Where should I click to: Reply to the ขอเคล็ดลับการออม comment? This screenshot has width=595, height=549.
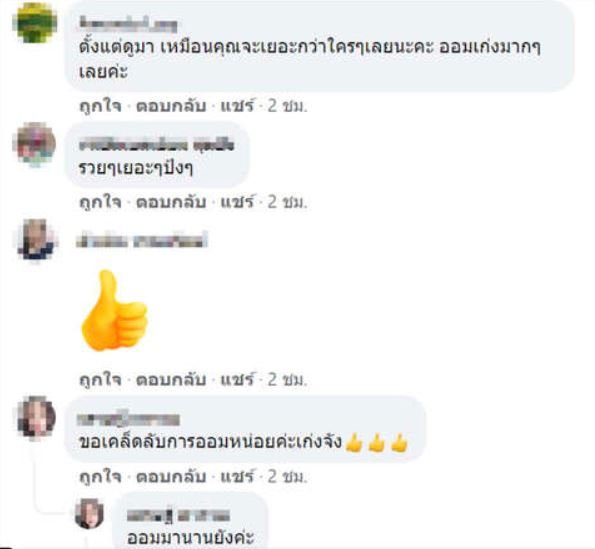coord(171,477)
